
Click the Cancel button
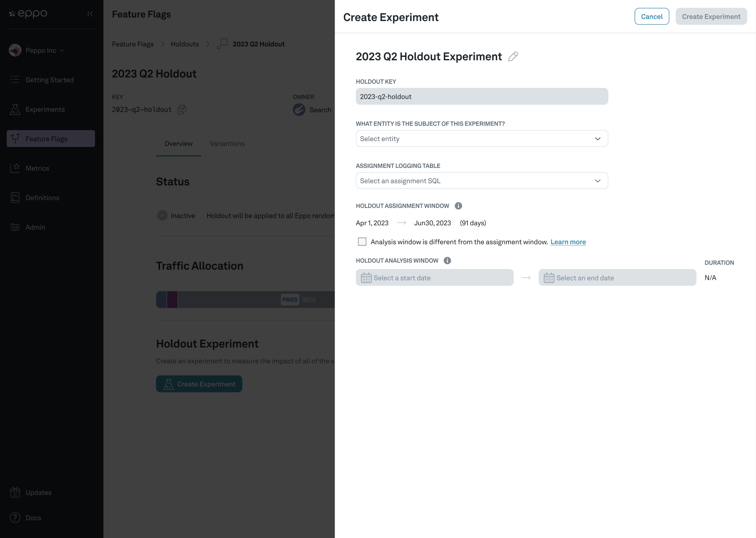click(x=651, y=17)
